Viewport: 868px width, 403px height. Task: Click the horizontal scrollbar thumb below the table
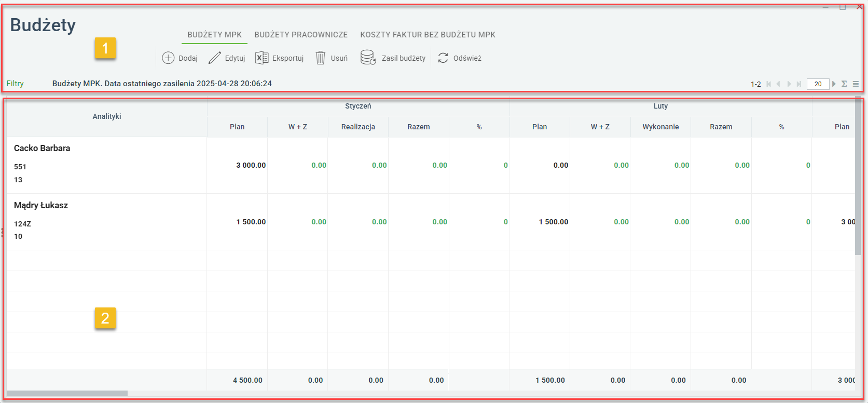67,394
